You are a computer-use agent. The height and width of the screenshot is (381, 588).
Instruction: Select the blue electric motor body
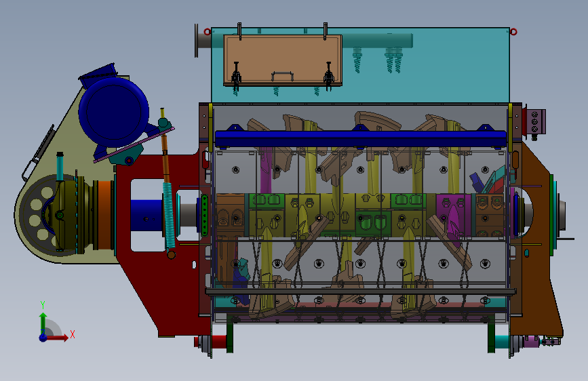coord(113,111)
